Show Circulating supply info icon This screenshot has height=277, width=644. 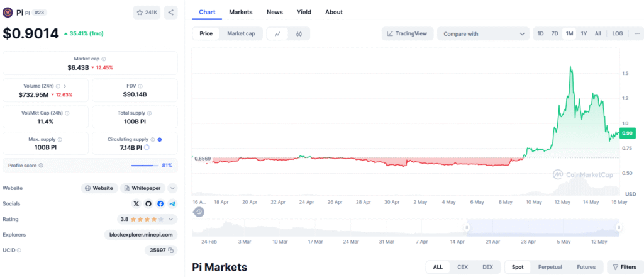click(x=153, y=140)
